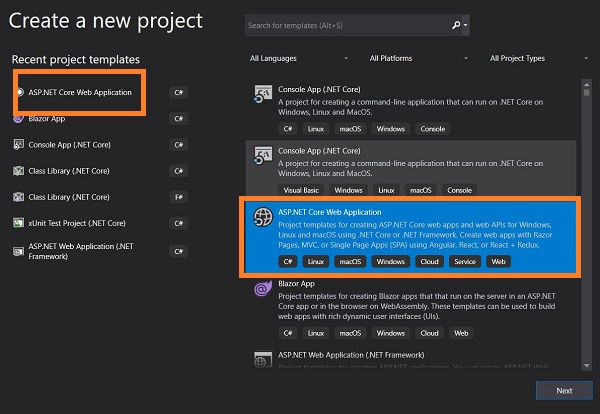The width and height of the screenshot is (600, 414).
Task: Click the Visual Basic Console App template icon
Action: pyautogui.click(x=263, y=155)
